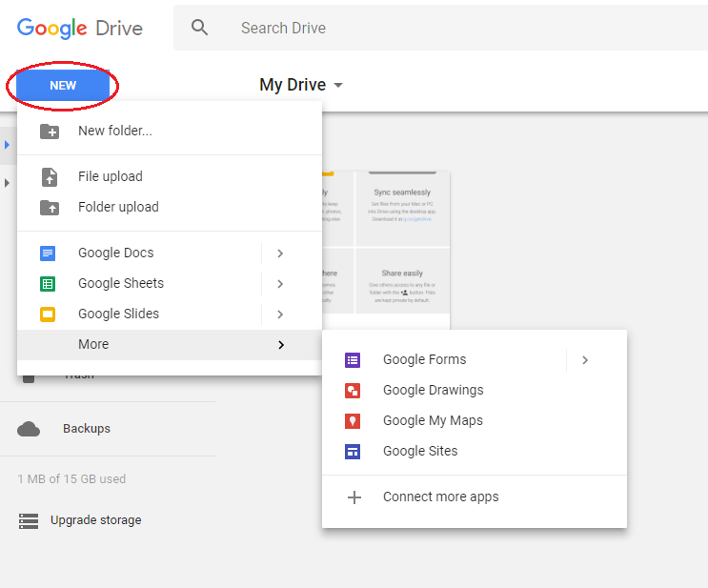Choose New folder... from the menu

click(170, 131)
